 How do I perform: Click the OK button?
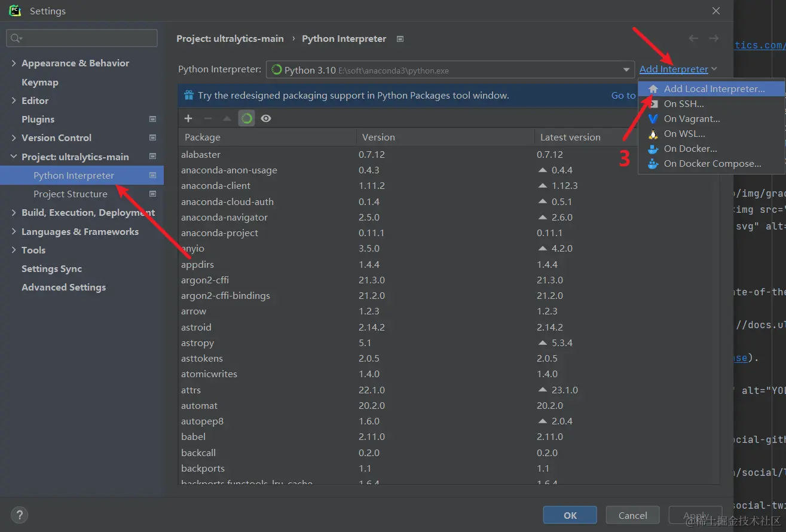[570, 515]
